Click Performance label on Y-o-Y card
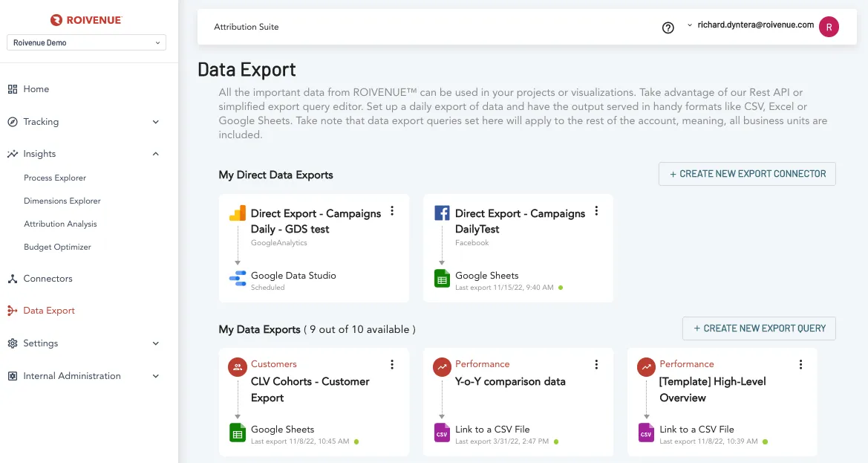The width and height of the screenshot is (868, 463). [x=482, y=364]
